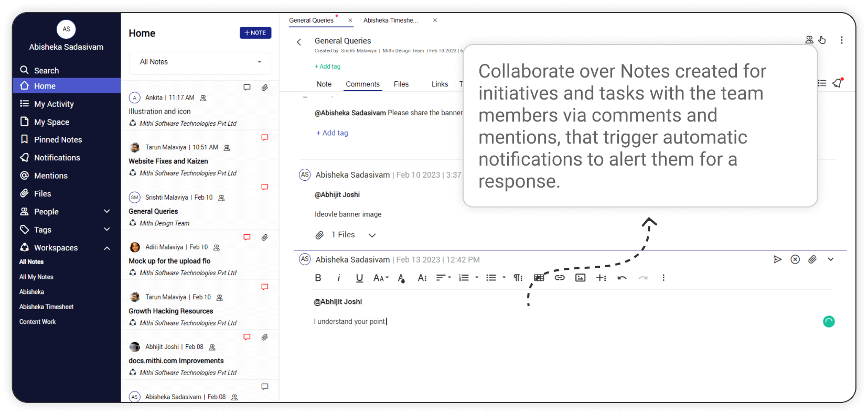Viewport: 868px width, 415px height.
Task: Switch to the Files tab
Action: [x=401, y=84]
